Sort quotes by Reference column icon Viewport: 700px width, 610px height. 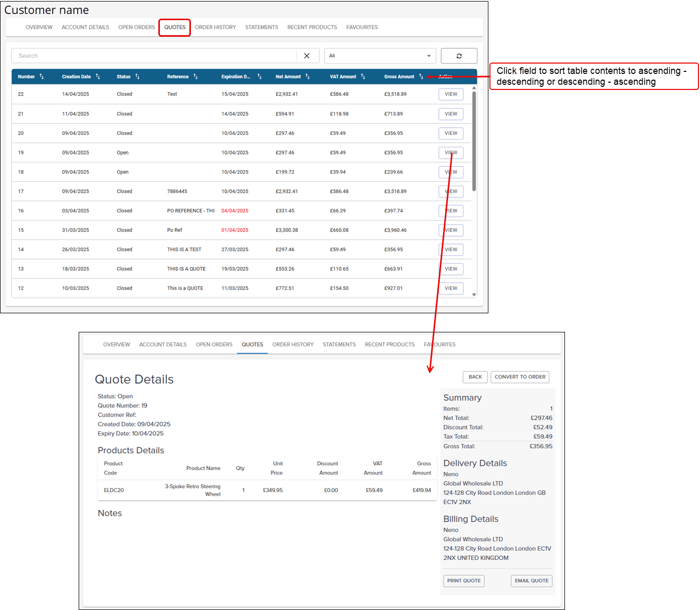pos(196,77)
